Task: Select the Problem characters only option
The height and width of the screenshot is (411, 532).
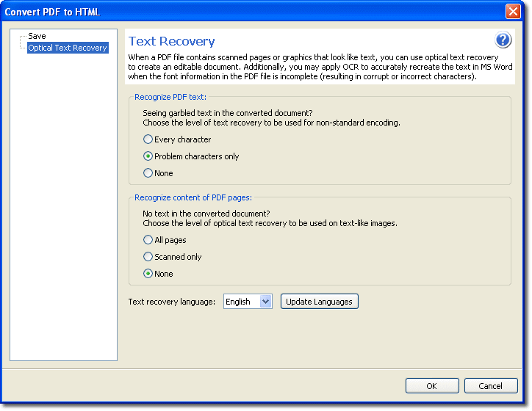Action: (x=148, y=156)
